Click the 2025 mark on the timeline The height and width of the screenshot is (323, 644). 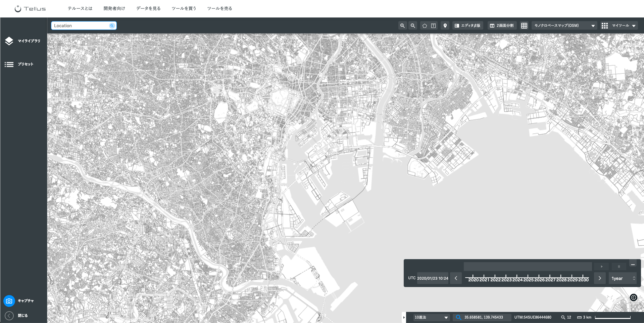pyautogui.click(x=528, y=279)
